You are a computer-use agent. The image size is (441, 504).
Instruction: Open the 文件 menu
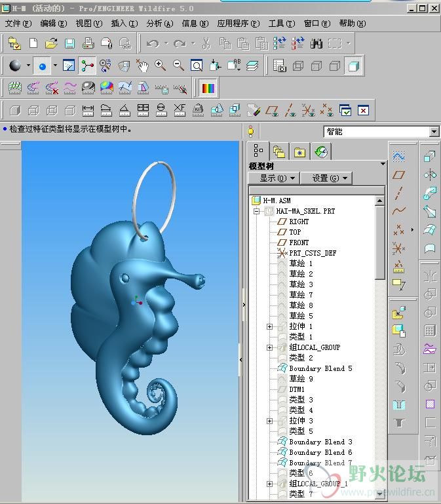(x=18, y=24)
